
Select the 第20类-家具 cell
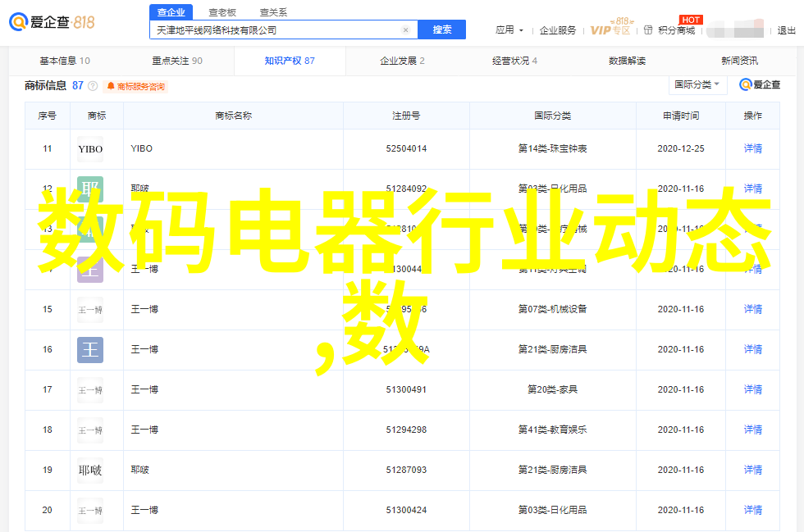click(552, 389)
